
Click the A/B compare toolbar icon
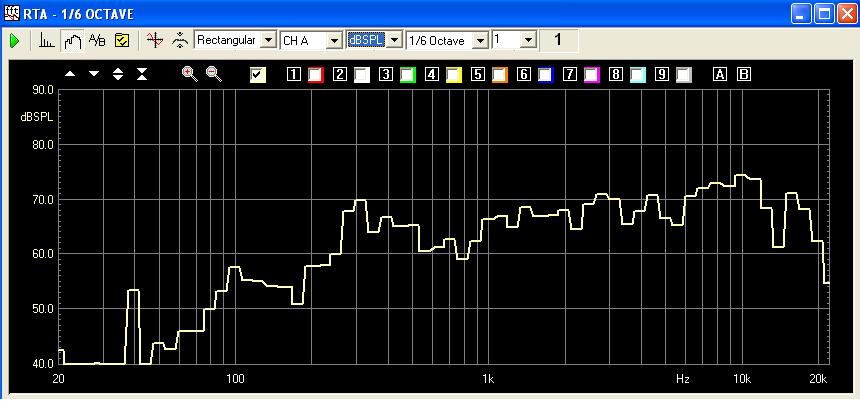[x=97, y=40]
